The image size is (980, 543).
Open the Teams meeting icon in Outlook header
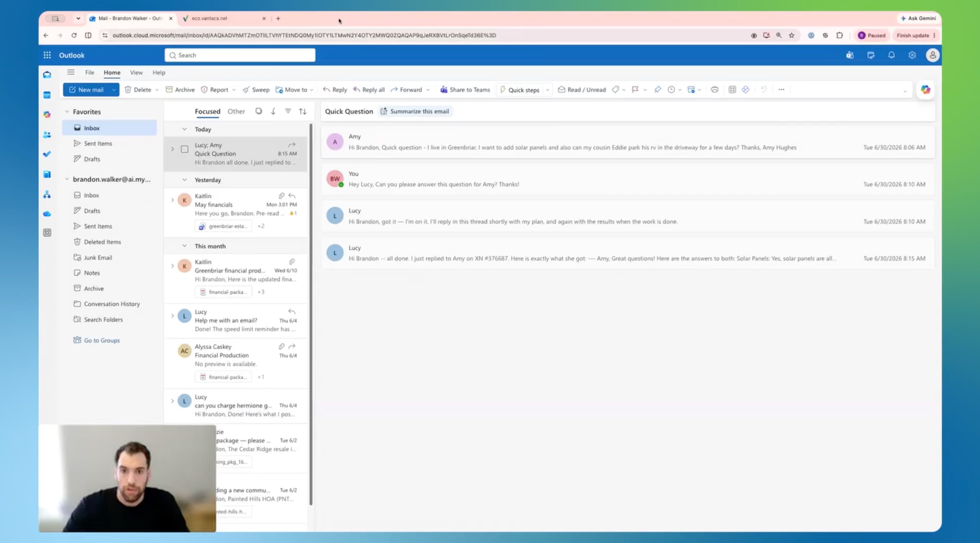pyautogui.click(x=850, y=55)
